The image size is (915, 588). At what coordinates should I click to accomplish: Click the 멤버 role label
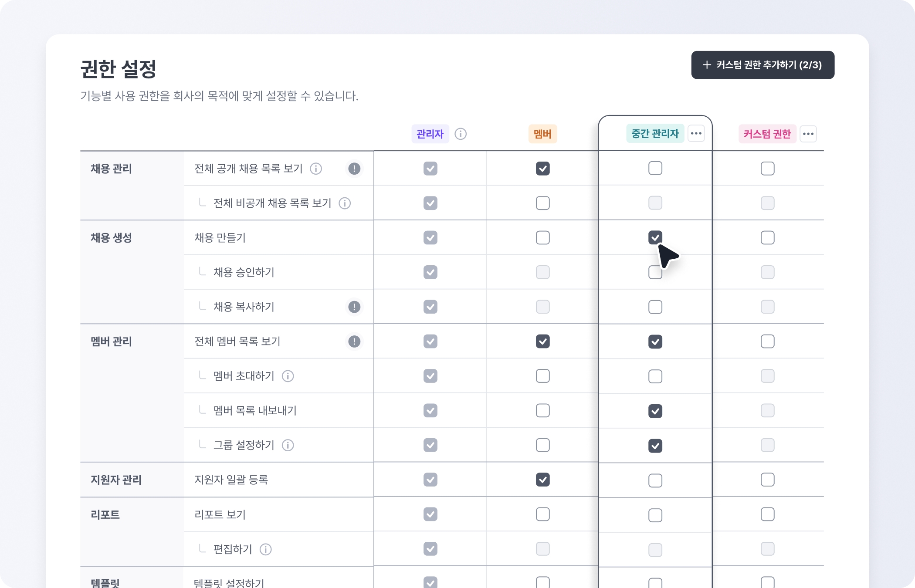pyautogui.click(x=542, y=134)
